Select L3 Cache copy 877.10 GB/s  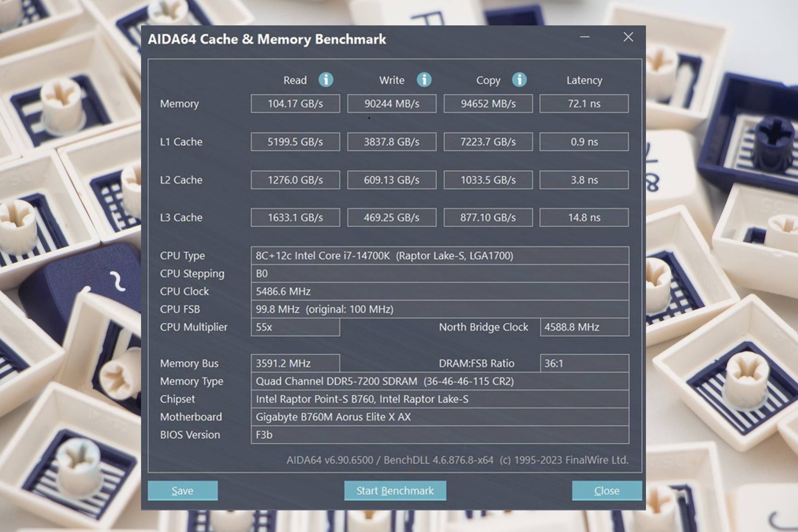tap(488, 217)
